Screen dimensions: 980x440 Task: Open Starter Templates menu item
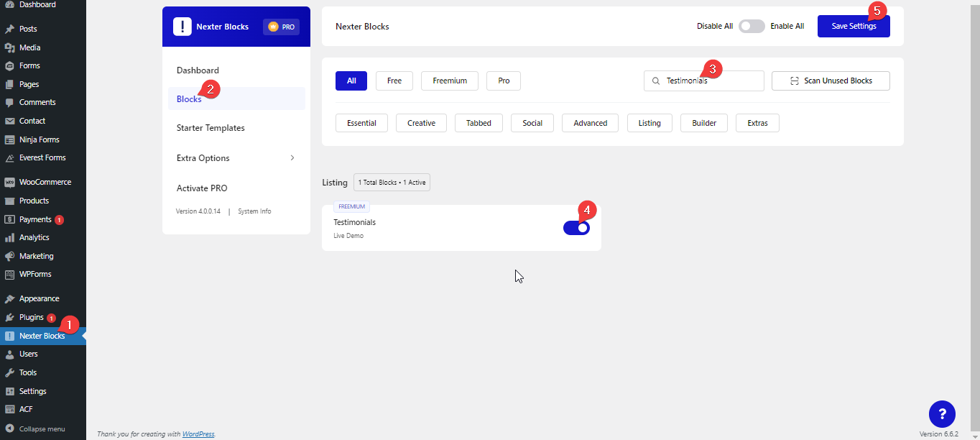211,128
